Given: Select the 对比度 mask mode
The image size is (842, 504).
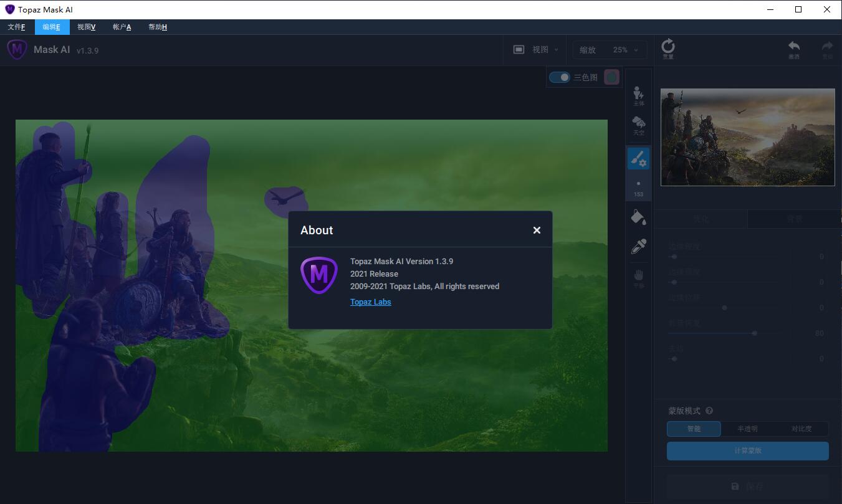Looking at the screenshot, I should click(801, 429).
